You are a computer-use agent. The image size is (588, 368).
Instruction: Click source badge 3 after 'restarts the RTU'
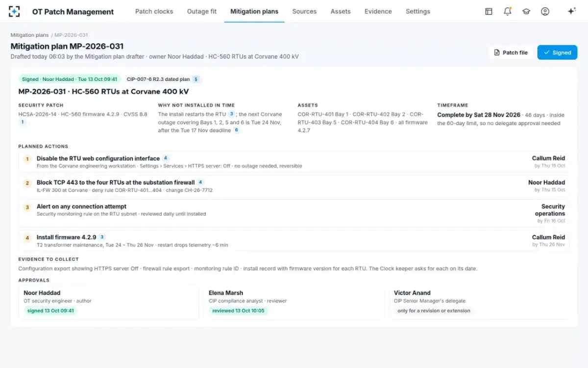(231, 114)
